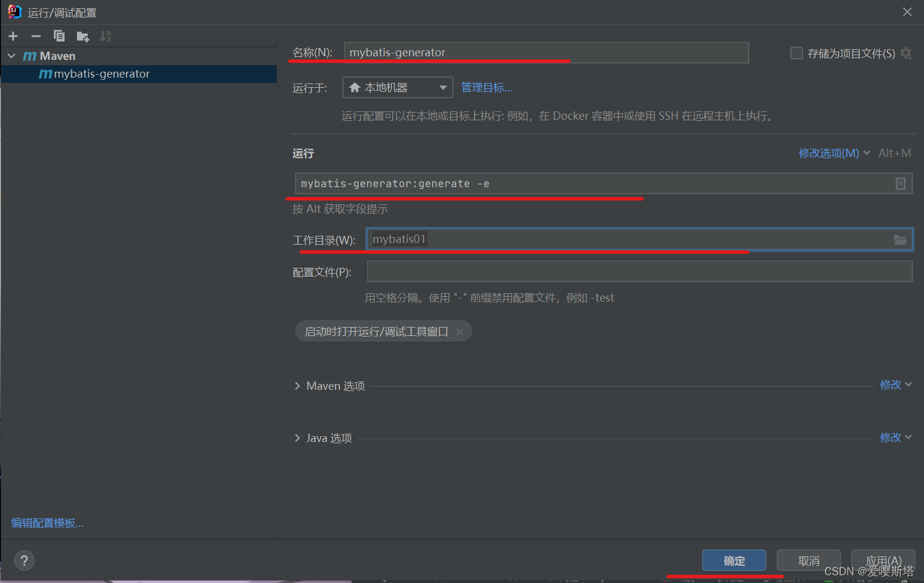Open the gear settings next to store as project file

[x=906, y=53]
